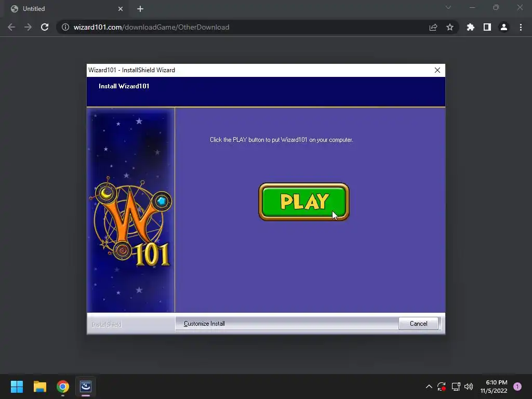Viewport: 532px width, 399px height.
Task: View site information icon
Action: click(65, 27)
